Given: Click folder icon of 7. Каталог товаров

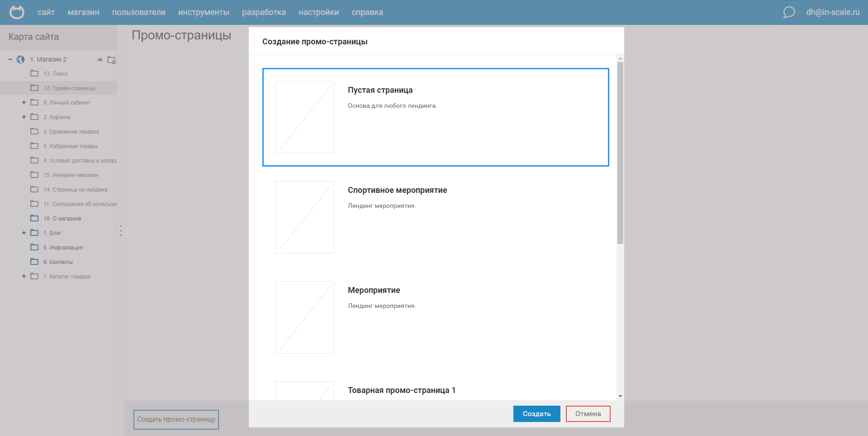Looking at the screenshot, I should (34, 276).
